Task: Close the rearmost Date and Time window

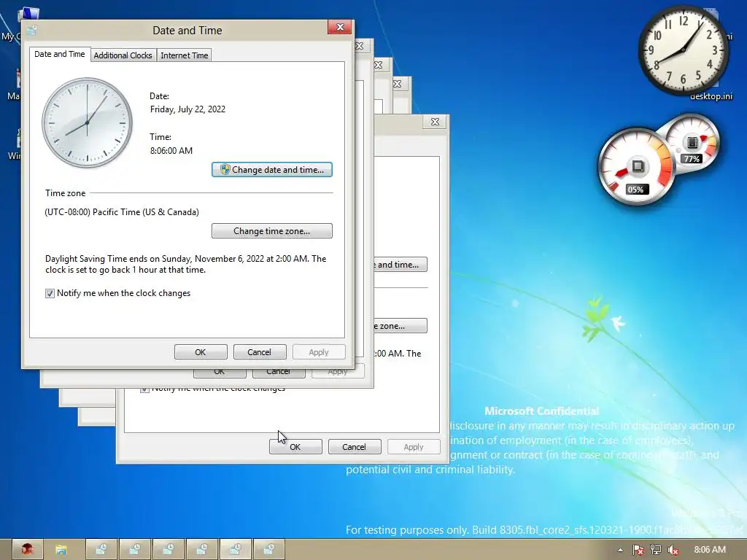Action: pos(435,122)
